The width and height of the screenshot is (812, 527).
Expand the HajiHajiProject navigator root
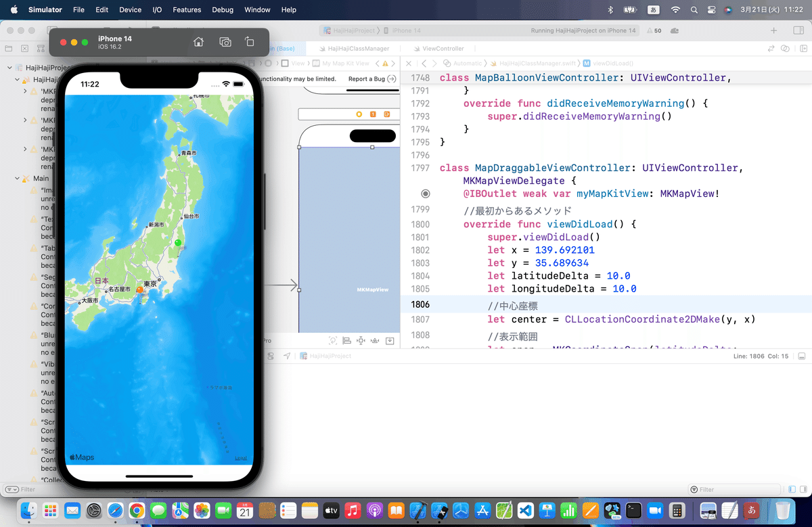coord(9,68)
